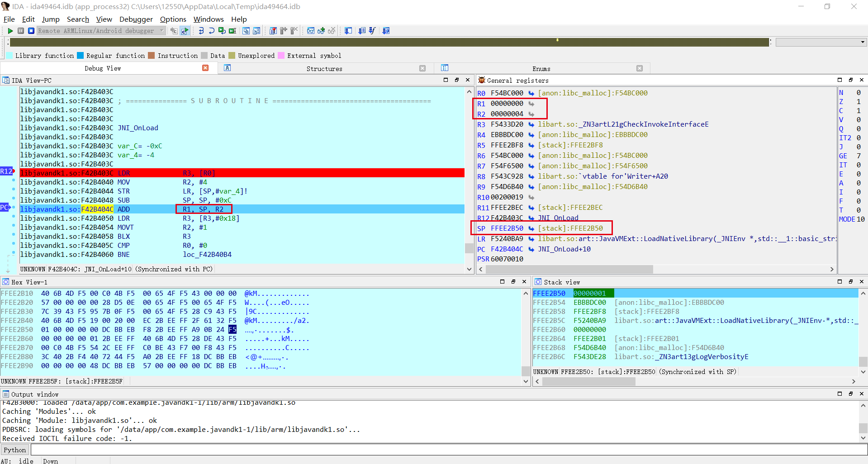Viewport: 868px width, 464px height.
Task: Open the Windows menu
Action: tap(209, 19)
